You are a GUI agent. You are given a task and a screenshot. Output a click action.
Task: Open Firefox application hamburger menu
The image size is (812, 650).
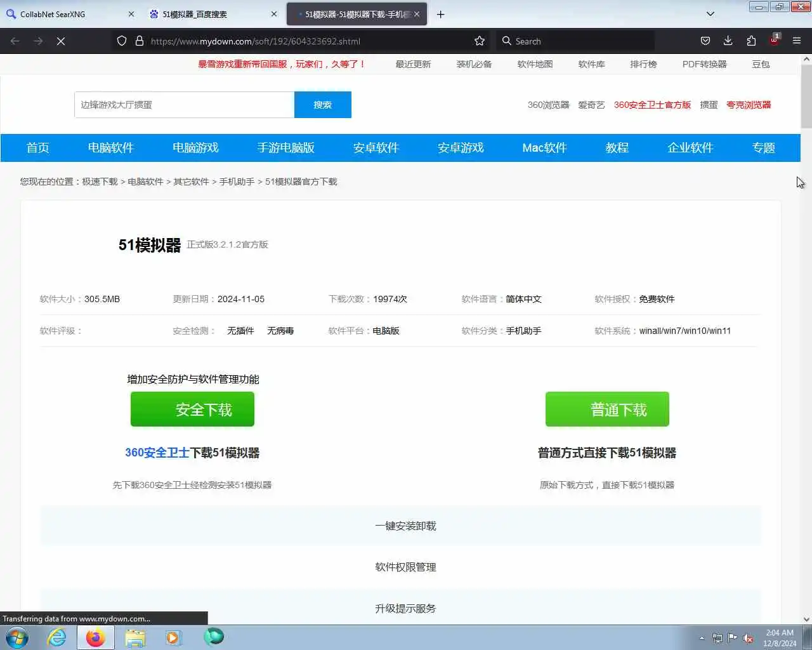point(797,41)
